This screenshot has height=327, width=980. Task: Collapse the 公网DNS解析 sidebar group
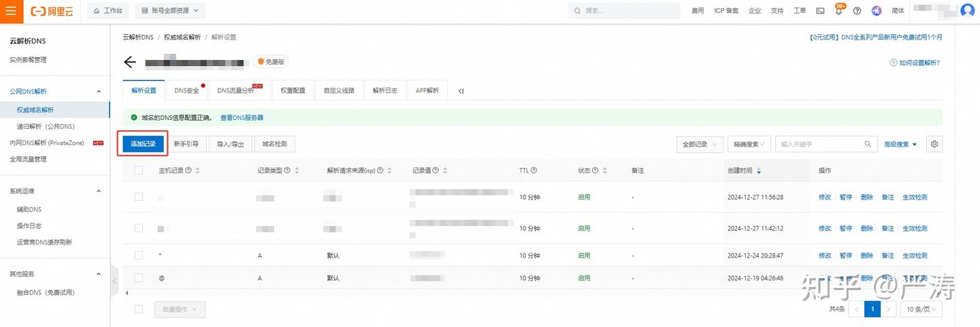tap(98, 91)
